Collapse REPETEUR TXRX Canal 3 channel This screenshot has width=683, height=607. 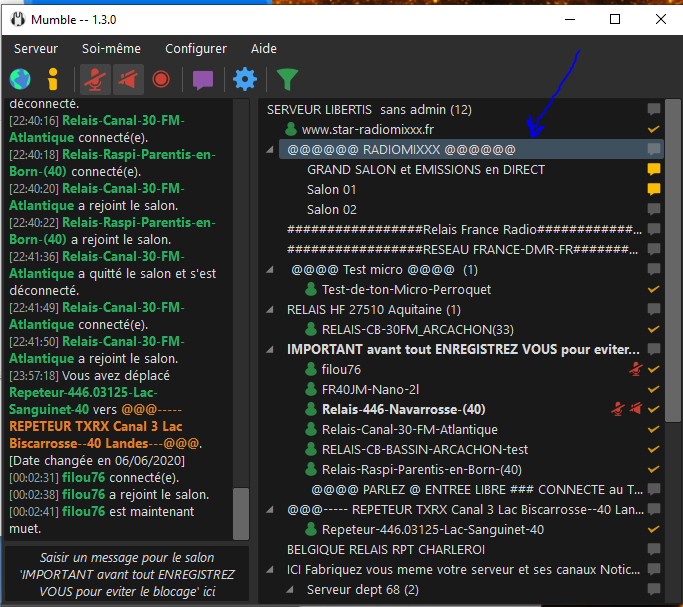pyautogui.click(x=270, y=510)
